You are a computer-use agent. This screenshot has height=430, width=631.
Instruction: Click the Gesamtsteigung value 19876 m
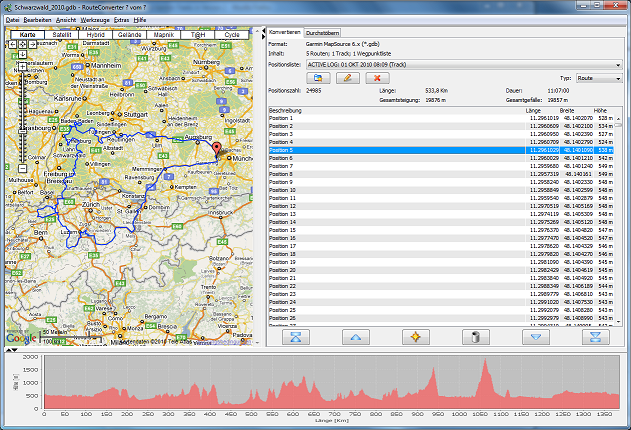coord(435,100)
